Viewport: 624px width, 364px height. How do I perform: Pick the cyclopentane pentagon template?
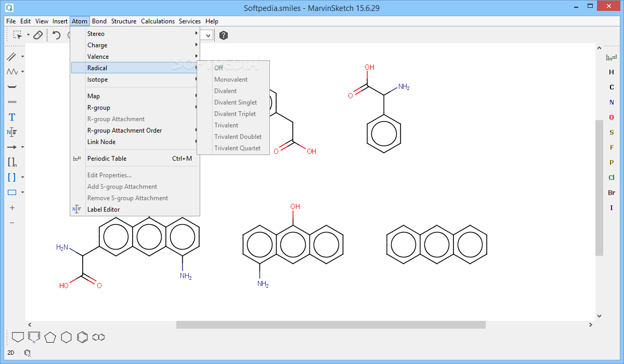[x=50, y=337]
